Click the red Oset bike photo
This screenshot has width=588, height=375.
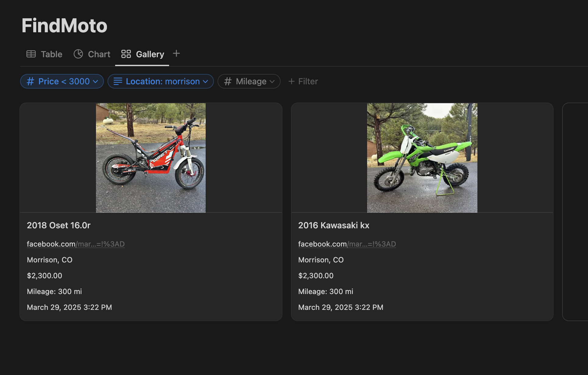(x=151, y=158)
